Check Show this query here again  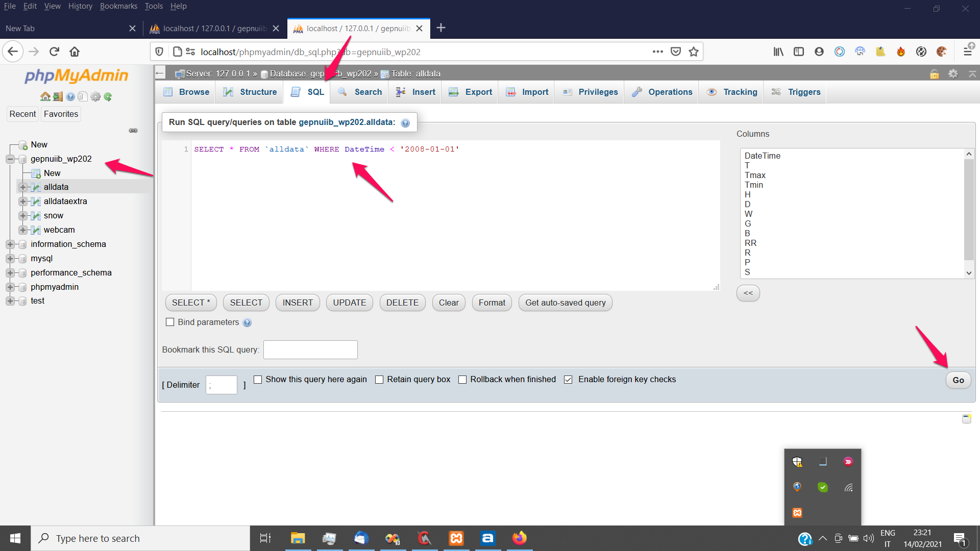coord(258,380)
